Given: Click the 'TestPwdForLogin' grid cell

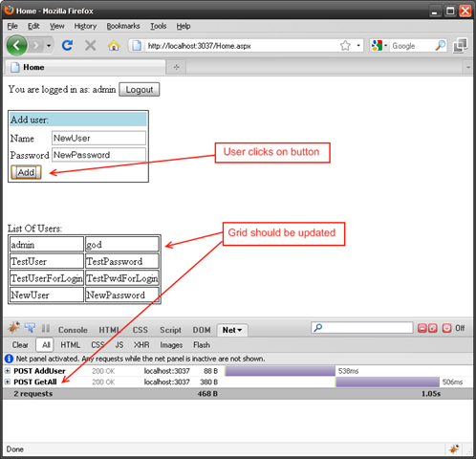Looking at the screenshot, I should click(122, 278).
